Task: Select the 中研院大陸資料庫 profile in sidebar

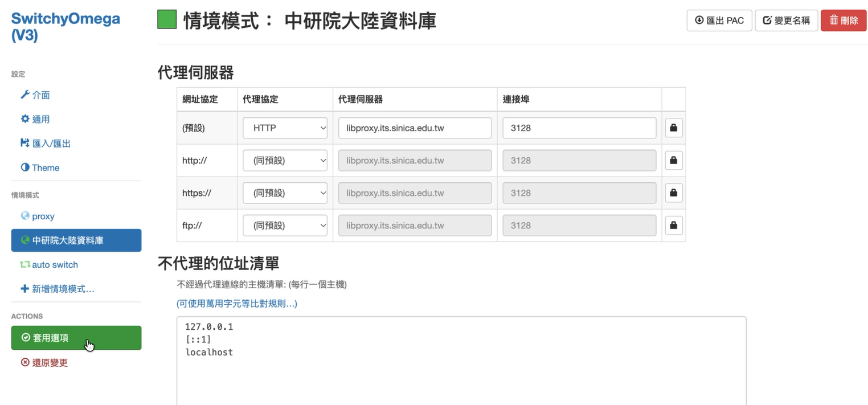Action: [x=76, y=240]
